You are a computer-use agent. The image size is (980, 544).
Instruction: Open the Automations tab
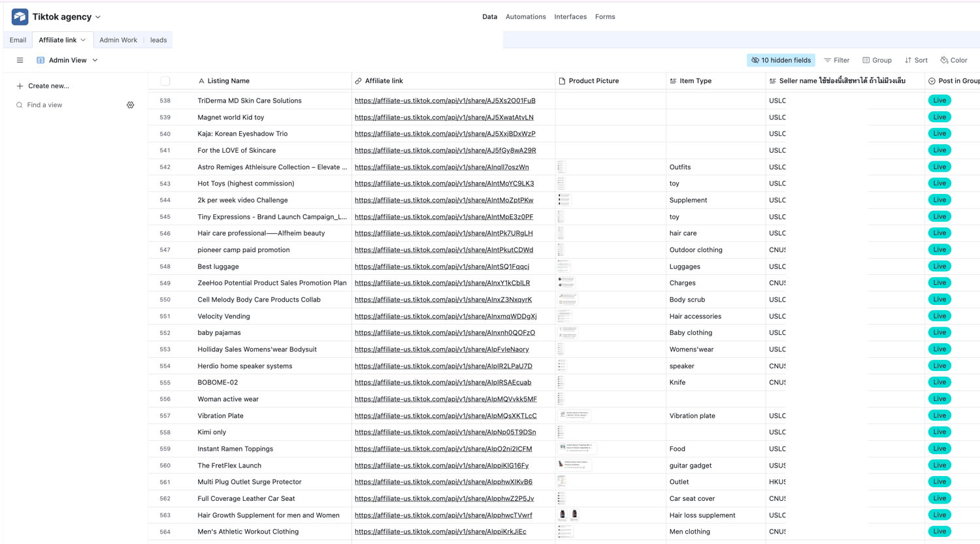(525, 17)
